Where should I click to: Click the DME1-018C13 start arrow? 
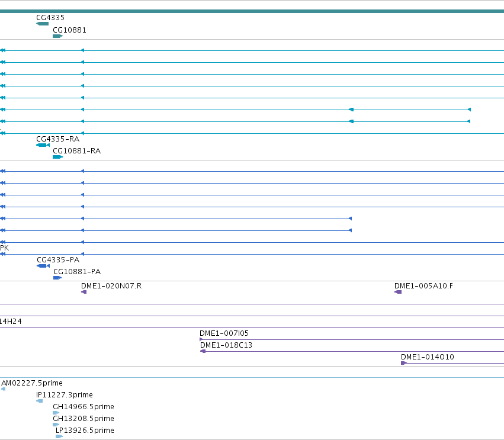tap(203, 351)
